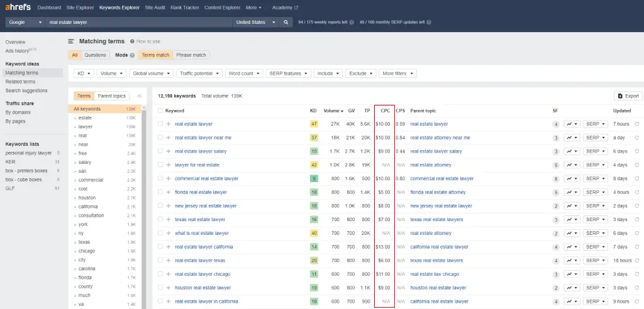644x309 pixels.
Task: Click the Export button
Action: pyautogui.click(x=628, y=95)
